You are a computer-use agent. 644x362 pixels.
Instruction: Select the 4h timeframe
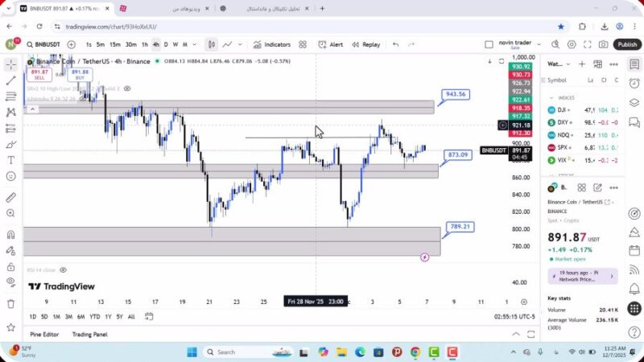[x=155, y=44]
